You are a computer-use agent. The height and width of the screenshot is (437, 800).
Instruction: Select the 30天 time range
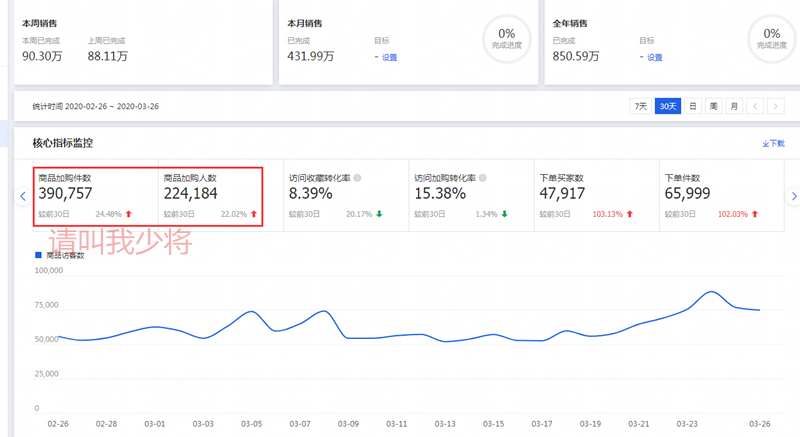click(x=667, y=106)
